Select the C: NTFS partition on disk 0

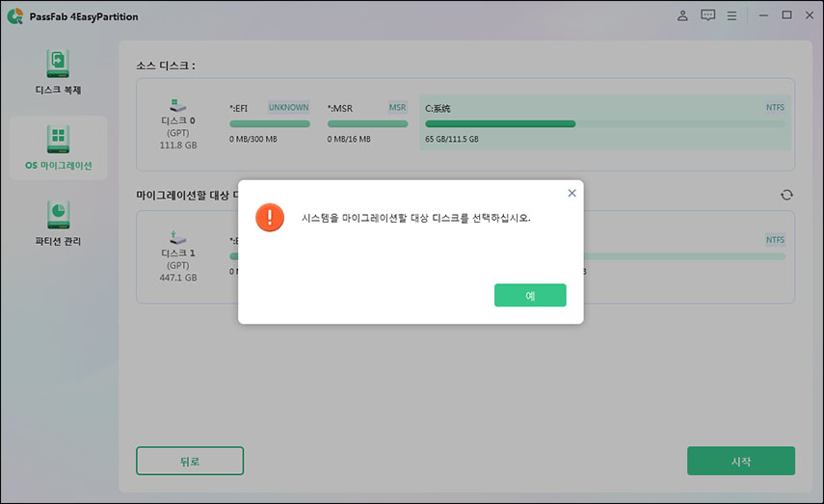coord(604,122)
